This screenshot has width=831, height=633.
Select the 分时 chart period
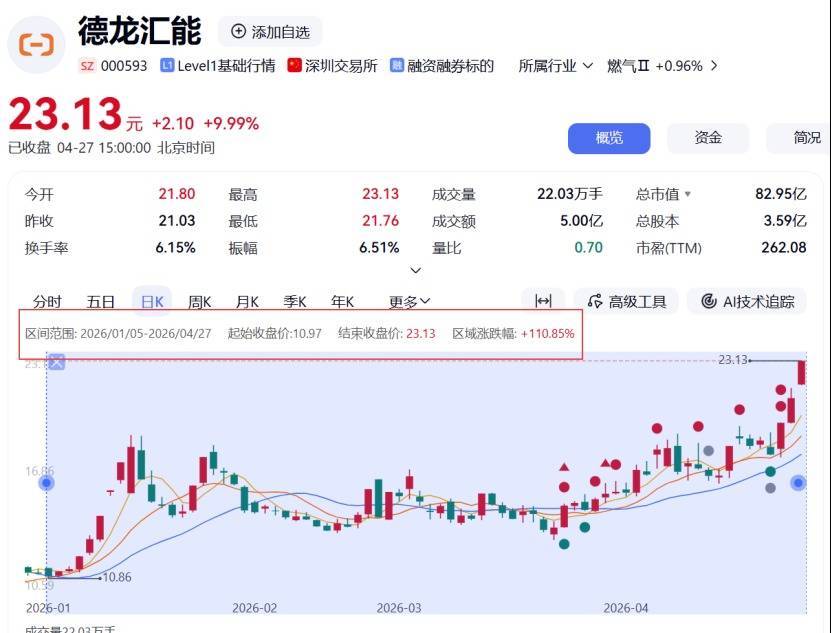(47, 301)
